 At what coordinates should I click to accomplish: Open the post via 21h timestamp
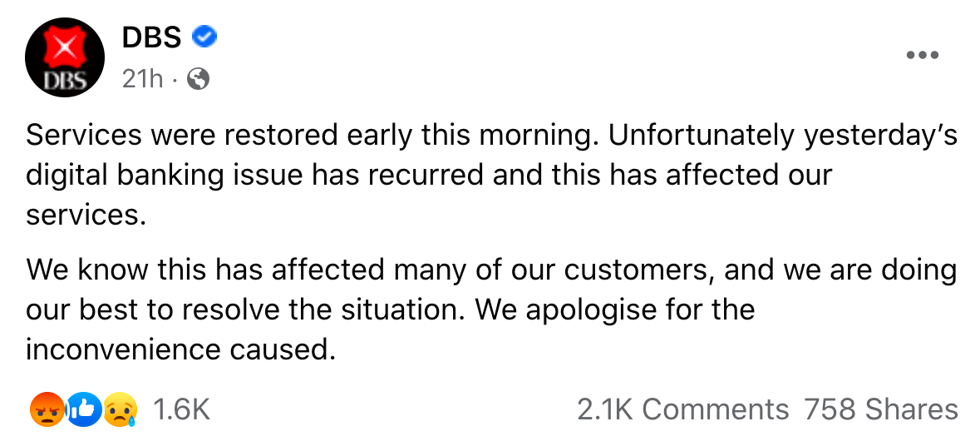point(142,79)
